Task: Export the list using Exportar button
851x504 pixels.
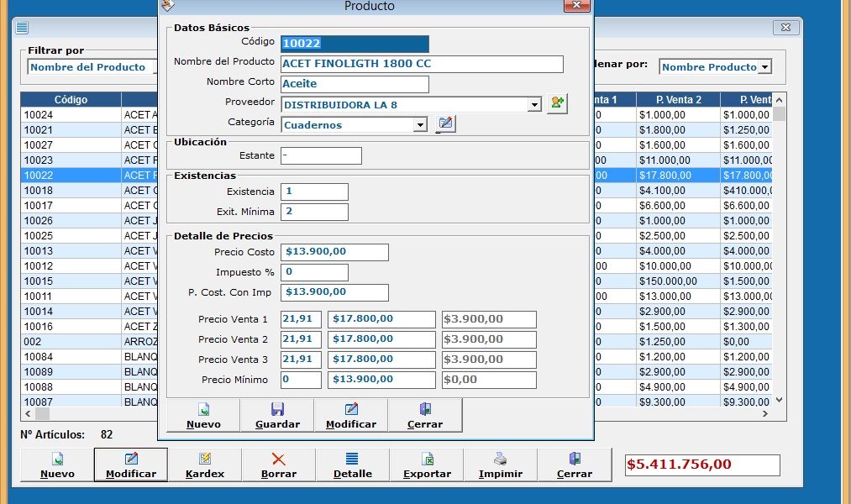Action: 427,465
